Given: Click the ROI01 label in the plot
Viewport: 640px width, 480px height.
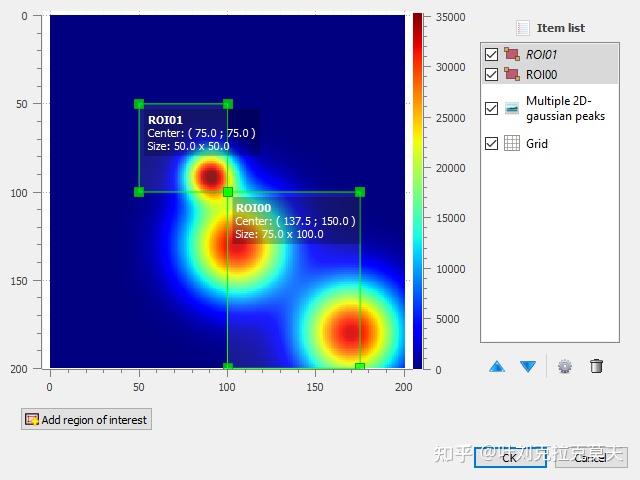Looking at the screenshot, I should (x=165, y=120).
